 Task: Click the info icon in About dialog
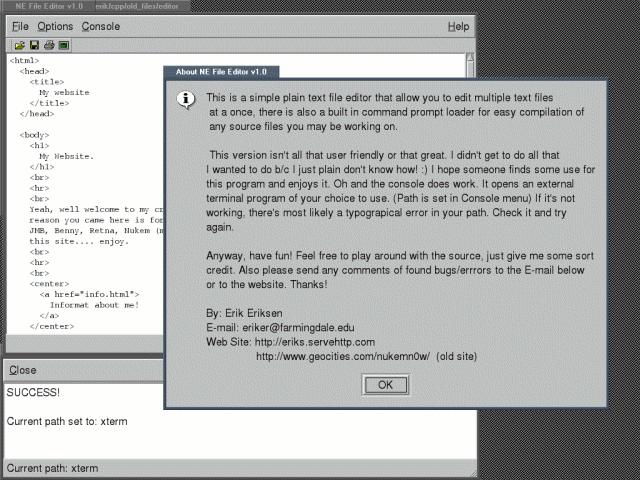coord(184,98)
